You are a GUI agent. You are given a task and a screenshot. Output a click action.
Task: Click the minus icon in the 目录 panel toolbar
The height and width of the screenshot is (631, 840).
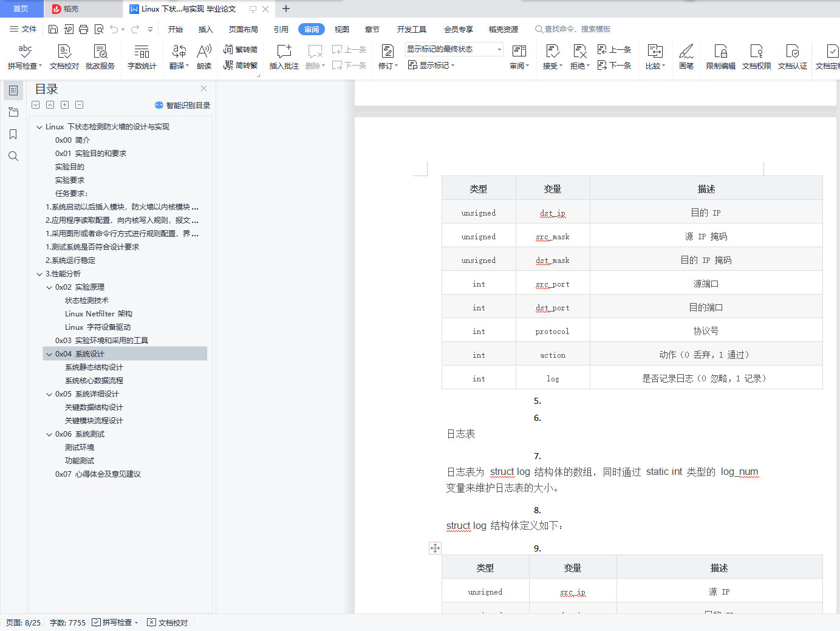[79, 105]
